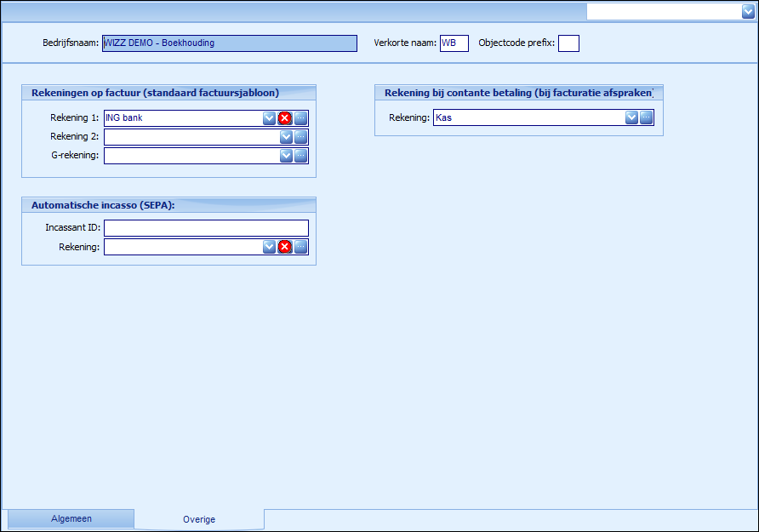759x532 pixels.
Task: Click into the Incassant ID field
Action: [x=206, y=228]
